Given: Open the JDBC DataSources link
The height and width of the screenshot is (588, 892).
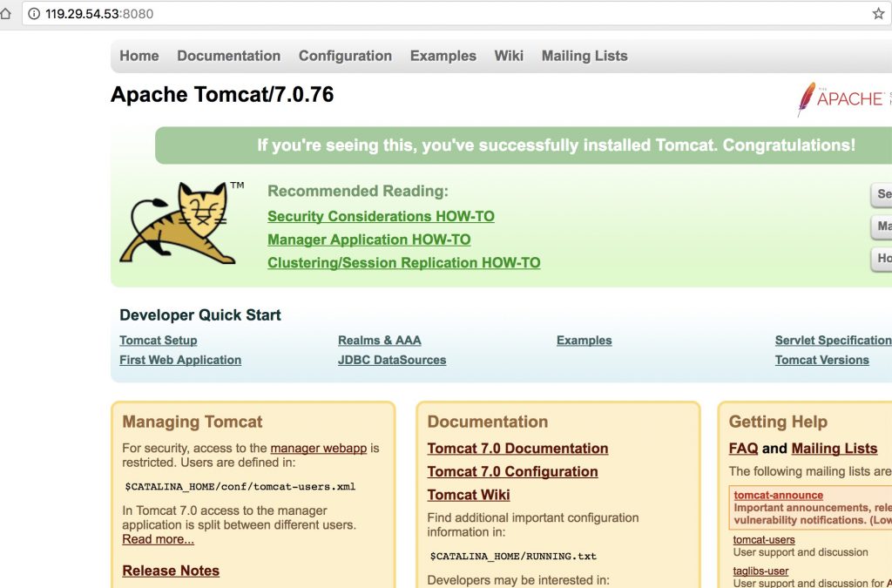Looking at the screenshot, I should (392, 360).
